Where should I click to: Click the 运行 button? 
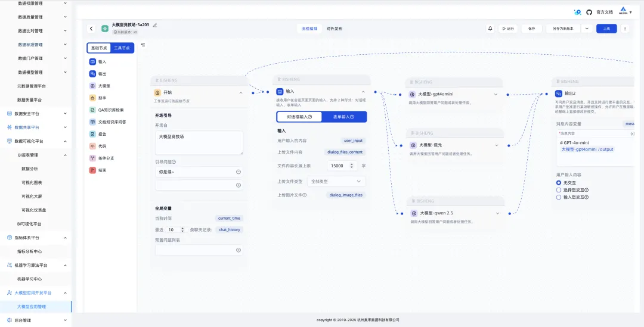tap(508, 29)
